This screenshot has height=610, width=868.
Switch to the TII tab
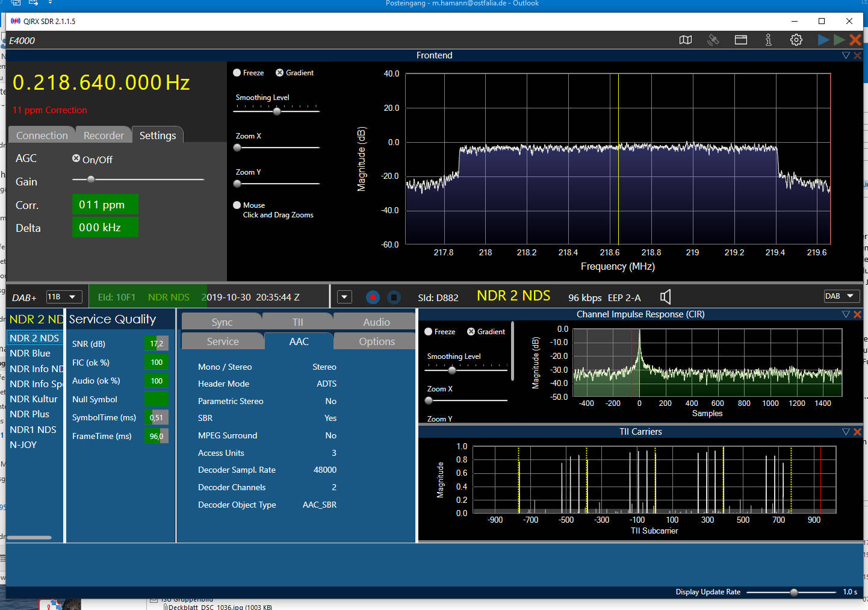coord(297,322)
